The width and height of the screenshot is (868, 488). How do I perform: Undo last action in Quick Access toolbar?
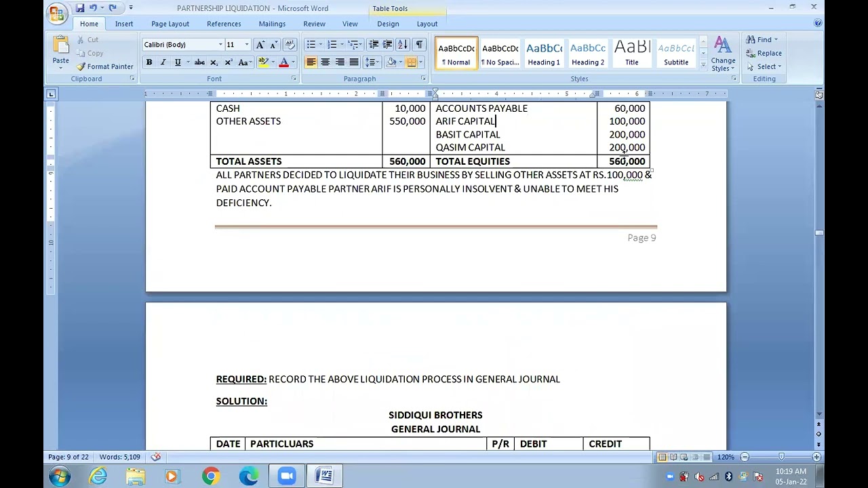(93, 8)
